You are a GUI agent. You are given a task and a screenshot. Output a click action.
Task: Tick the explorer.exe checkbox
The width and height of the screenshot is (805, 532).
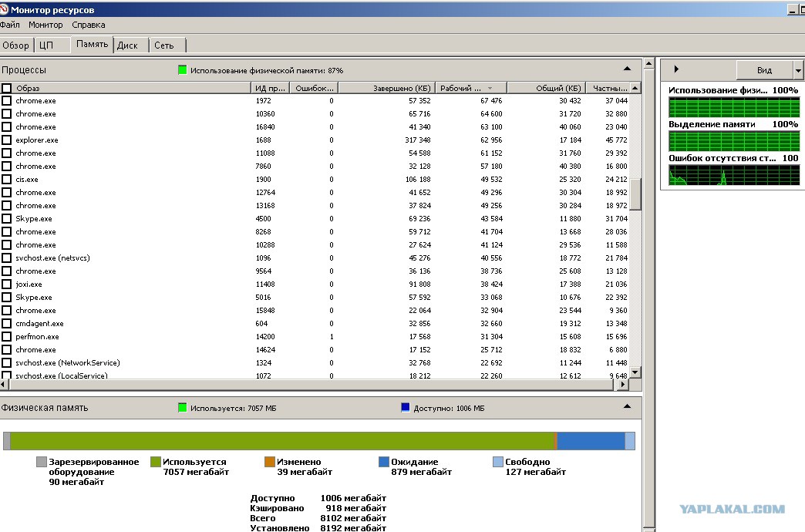click(7, 140)
